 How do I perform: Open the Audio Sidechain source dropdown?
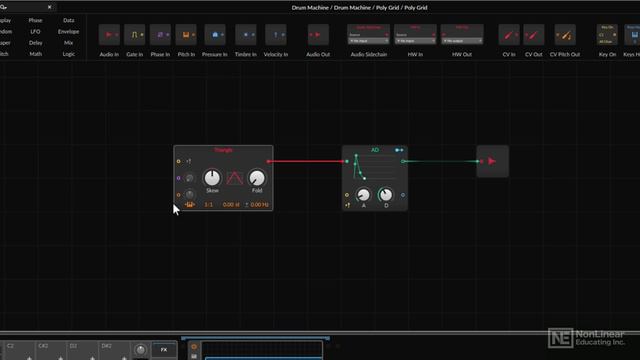(369, 41)
